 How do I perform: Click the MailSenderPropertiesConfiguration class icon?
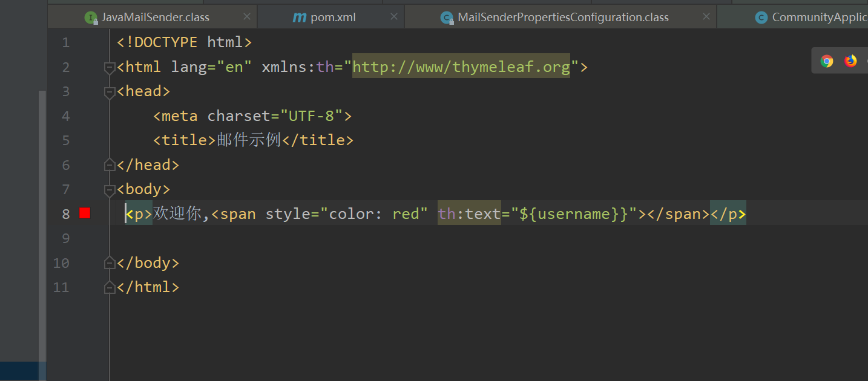[x=447, y=18]
